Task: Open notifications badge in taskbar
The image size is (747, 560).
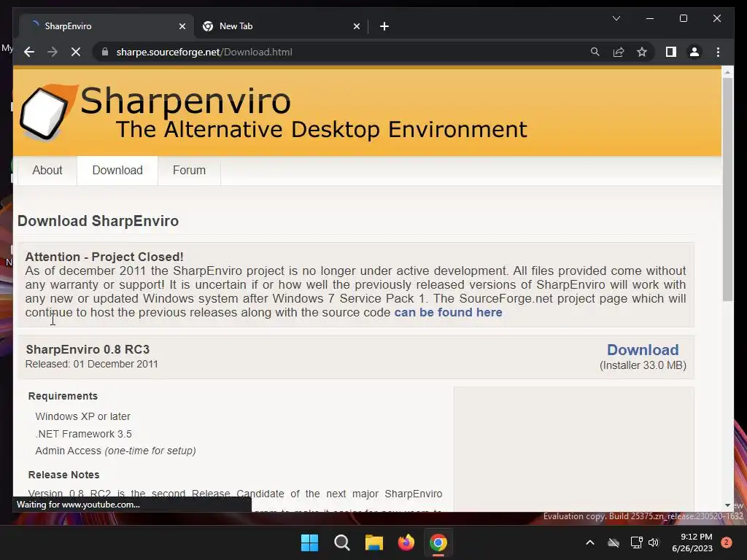Action: click(727, 542)
